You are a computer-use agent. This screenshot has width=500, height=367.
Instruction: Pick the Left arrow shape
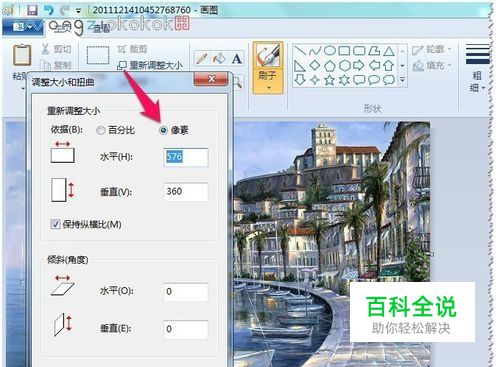[374, 65]
